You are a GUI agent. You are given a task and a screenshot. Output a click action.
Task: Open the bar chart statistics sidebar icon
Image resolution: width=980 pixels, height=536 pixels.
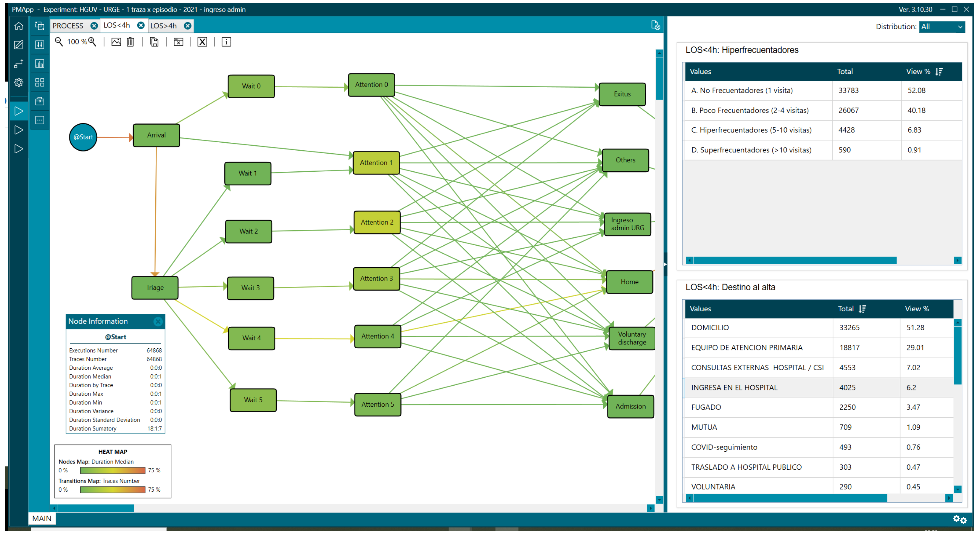pos(40,64)
